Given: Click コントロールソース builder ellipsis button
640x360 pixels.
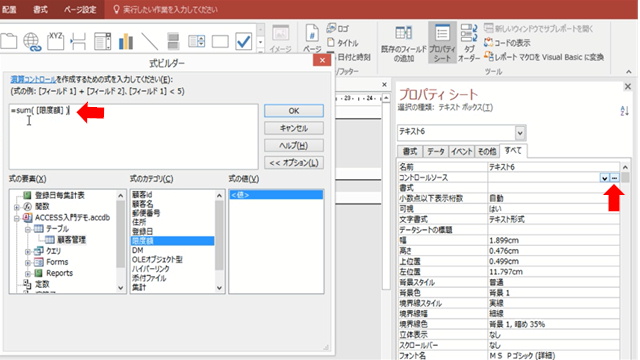Looking at the screenshot, I should click(x=615, y=178).
